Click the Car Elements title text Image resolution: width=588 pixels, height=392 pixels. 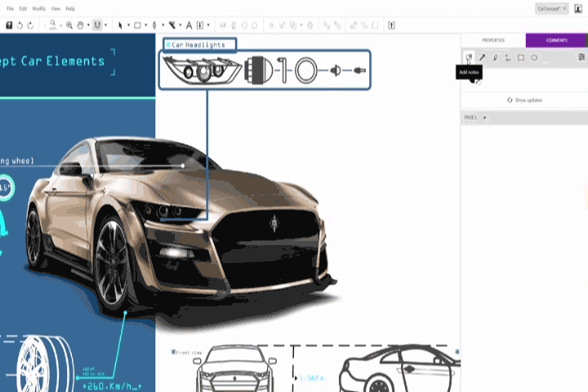(x=52, y=61)
